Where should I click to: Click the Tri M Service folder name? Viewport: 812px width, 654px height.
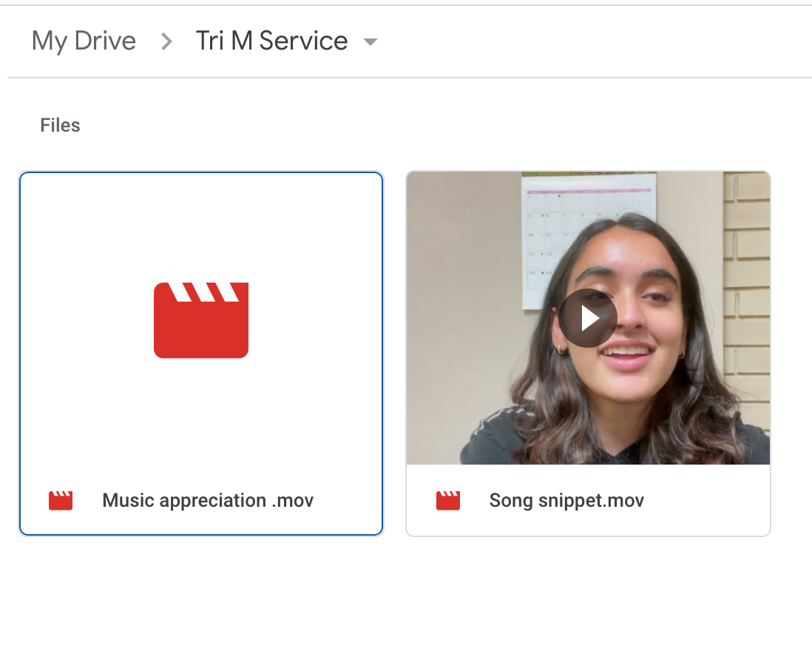(271, 41)
